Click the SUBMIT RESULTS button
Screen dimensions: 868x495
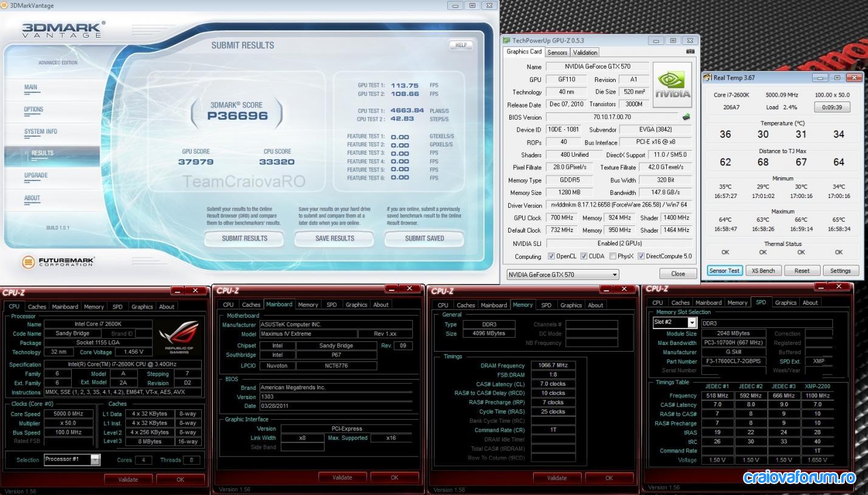(x=244, y=239)
